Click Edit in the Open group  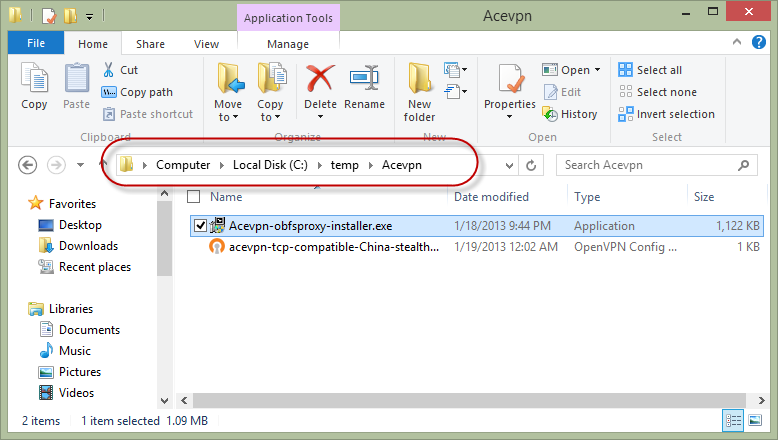coord(562,92)
